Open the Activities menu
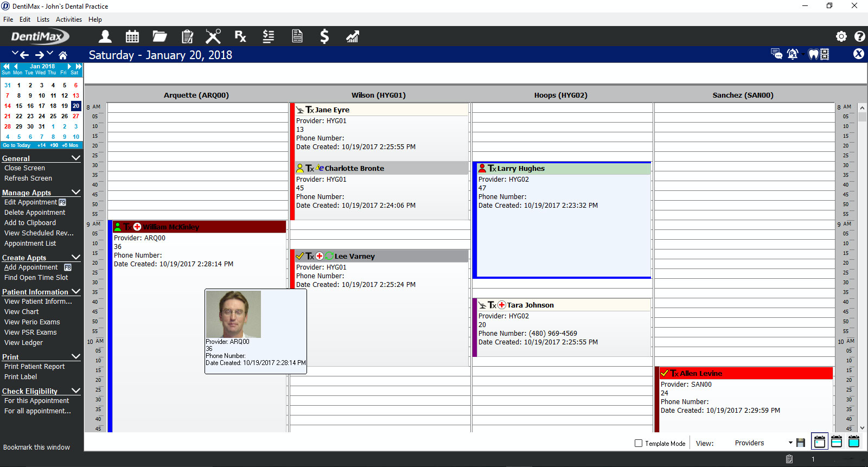Viewport: 868px width, 467px height. point(69,20)
